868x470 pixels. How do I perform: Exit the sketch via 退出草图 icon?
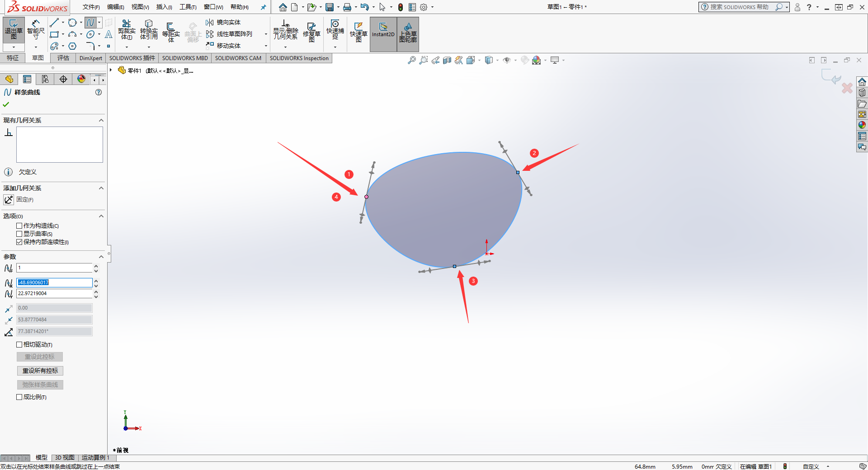point(14,29)
